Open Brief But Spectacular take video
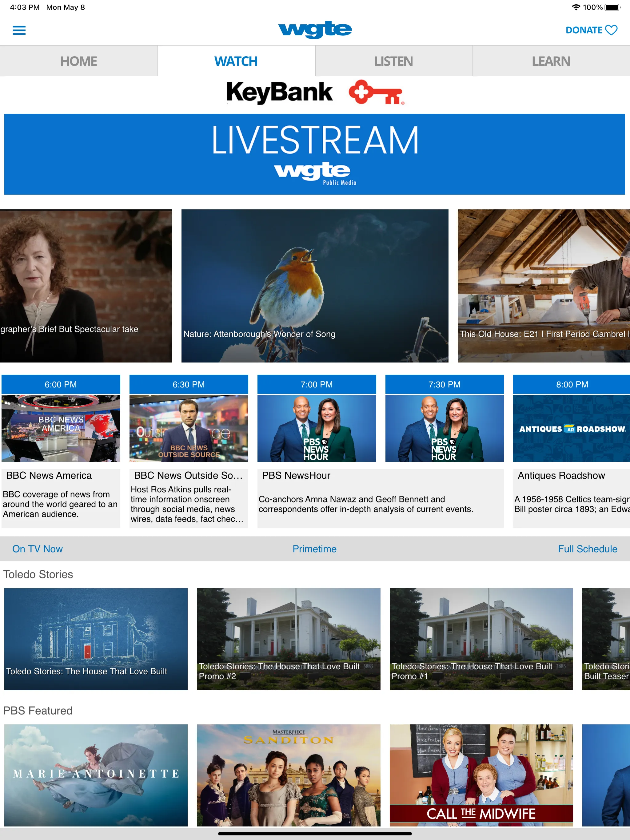This screenshot has width=630, height=840. [86, 286]
